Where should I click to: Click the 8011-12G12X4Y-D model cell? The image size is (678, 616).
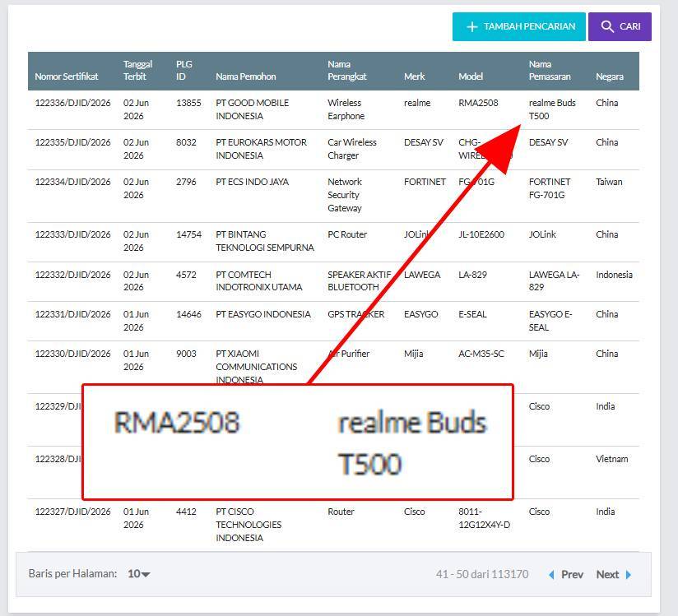485,518
